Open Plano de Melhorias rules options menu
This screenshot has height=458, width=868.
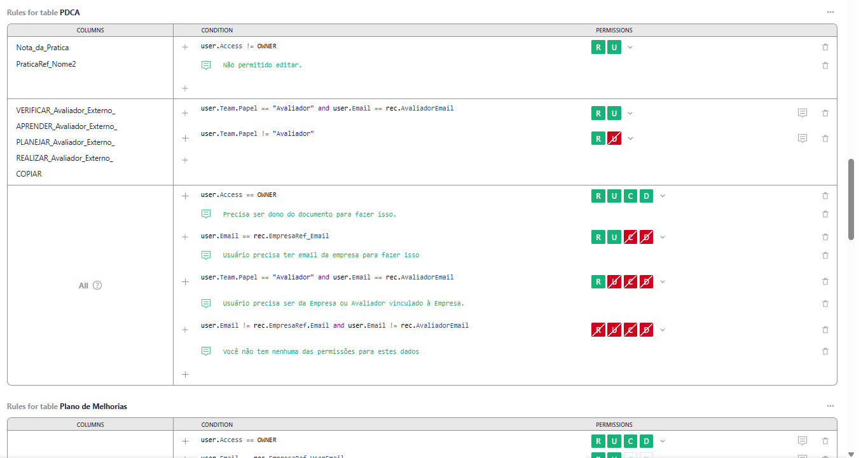point(830,406)
